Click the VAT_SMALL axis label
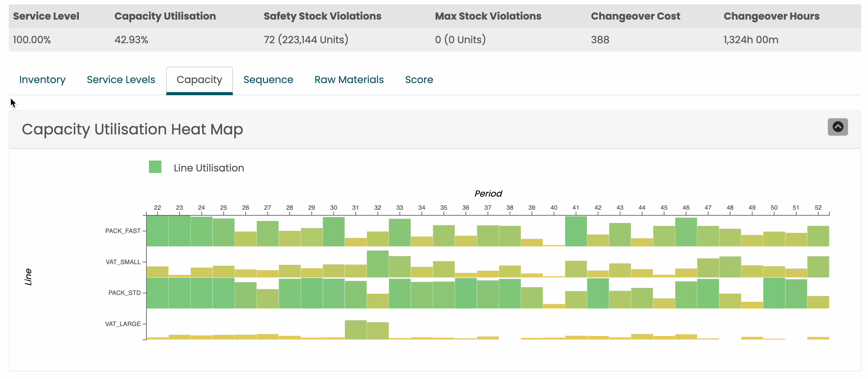Viewport: 868px width, 379px height. pos(123,262)
